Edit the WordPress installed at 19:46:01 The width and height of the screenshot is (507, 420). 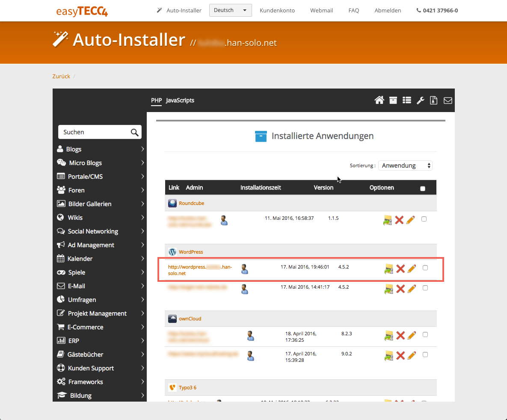[x=412, y=269]
